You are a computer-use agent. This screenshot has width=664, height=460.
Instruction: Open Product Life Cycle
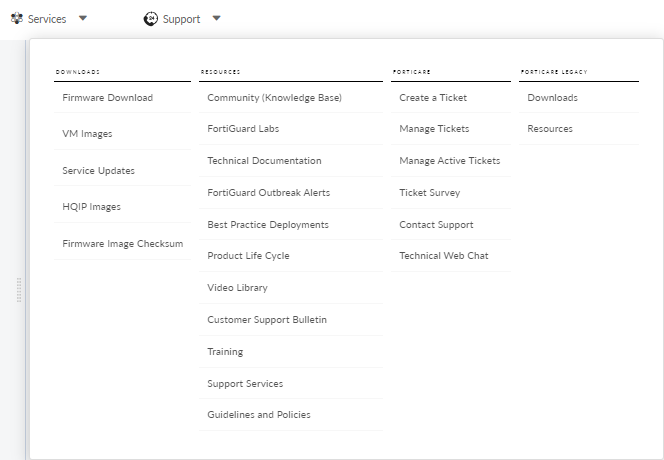(x=248, y=256)
